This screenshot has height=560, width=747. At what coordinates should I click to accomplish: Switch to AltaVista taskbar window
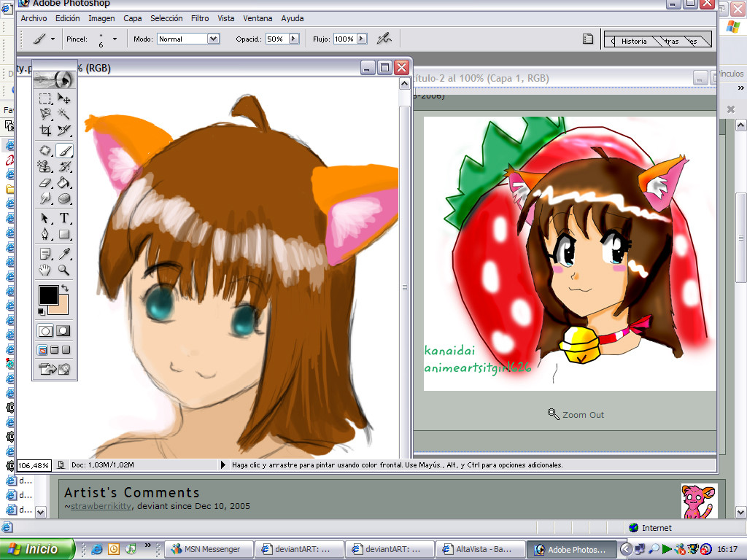click(x=480, y=549)
